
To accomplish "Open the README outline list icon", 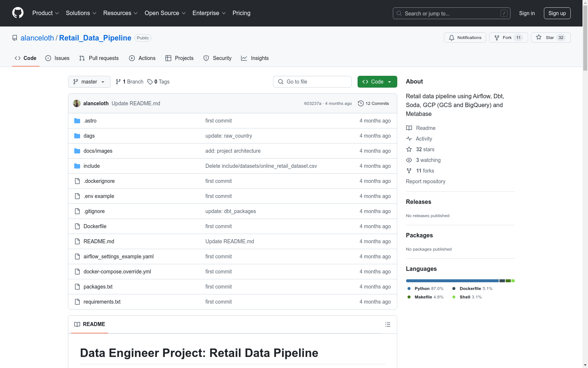I will tap(387, 325).
